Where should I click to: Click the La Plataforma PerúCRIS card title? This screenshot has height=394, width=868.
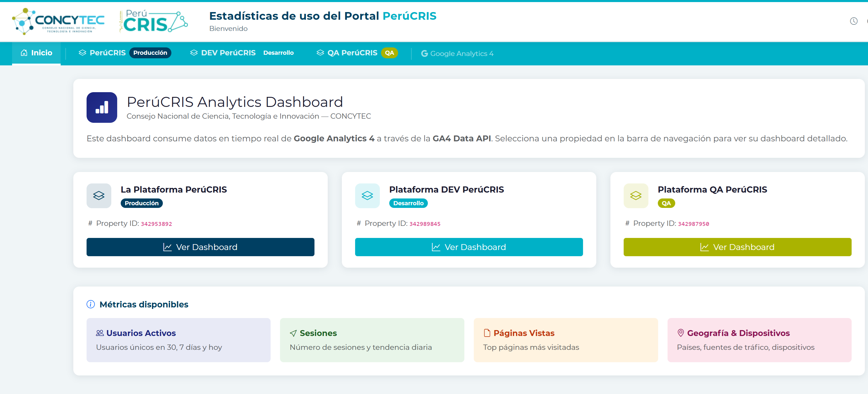[174, 190]
